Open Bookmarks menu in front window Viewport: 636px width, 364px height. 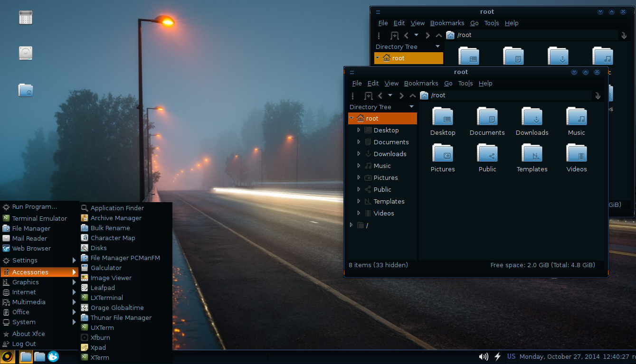pyautogui.click(x=421, y=84)
